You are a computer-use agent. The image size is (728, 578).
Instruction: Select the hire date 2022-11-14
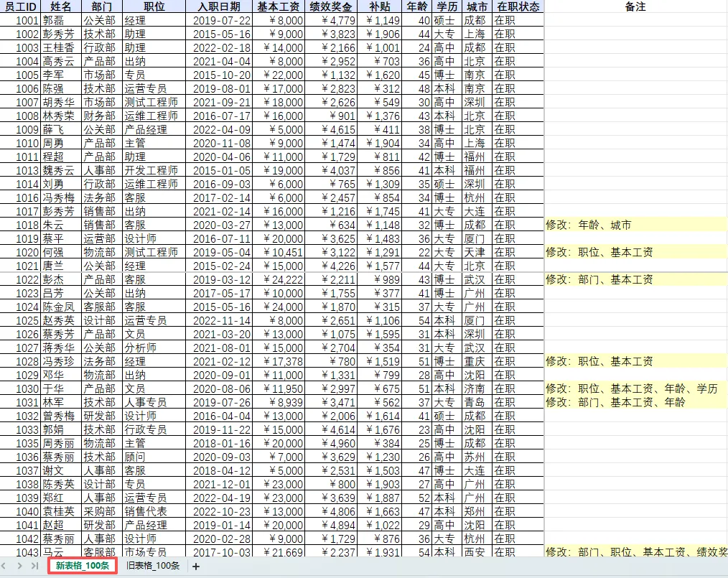(x=219, y=320)
